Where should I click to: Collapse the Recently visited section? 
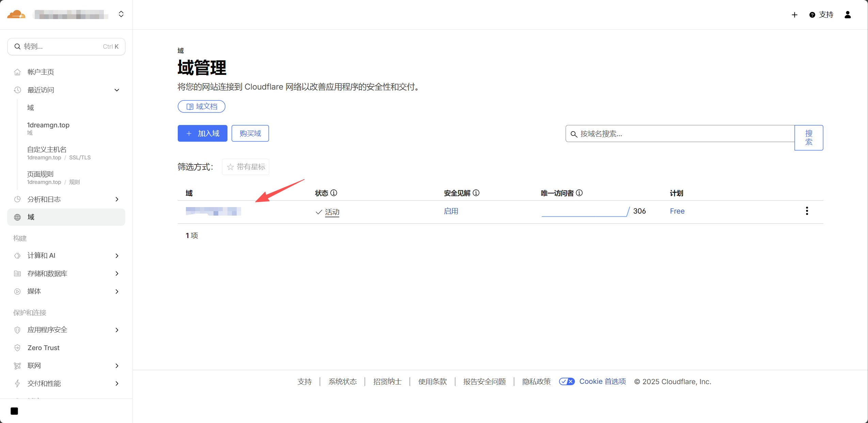click(116, 90)
